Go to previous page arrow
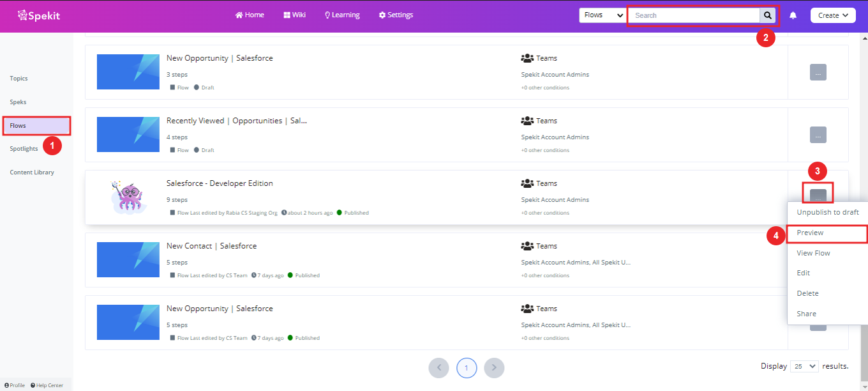 (439, 368)
